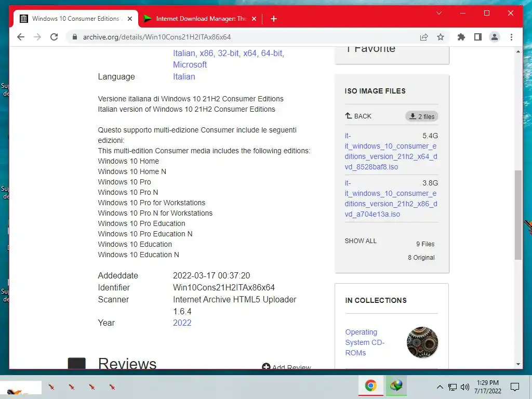Click BACK in ISO Image Files box
Image resolution: width=532 pixels, height=399 pixels.
point(358,116)
